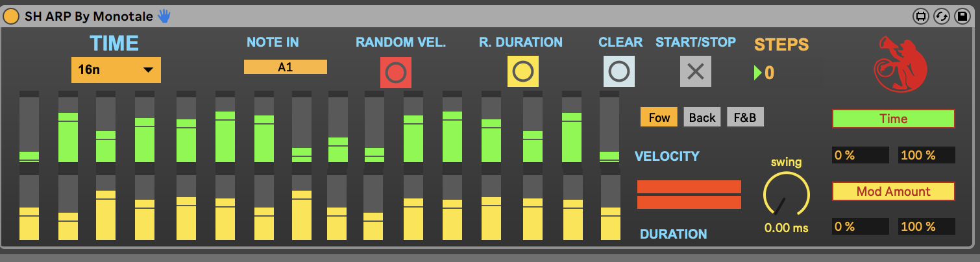
Task: Click the Time modulation target selector
Action: click(893, 119)
